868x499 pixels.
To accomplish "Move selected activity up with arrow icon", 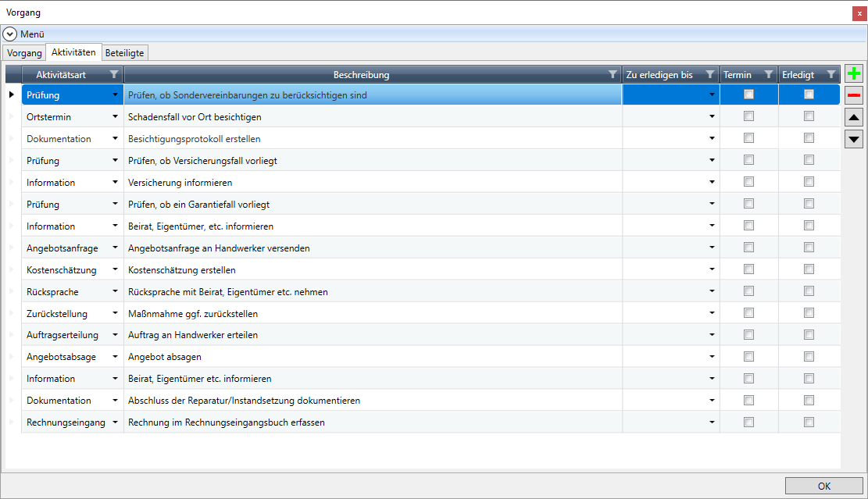I will click(855, 117).
